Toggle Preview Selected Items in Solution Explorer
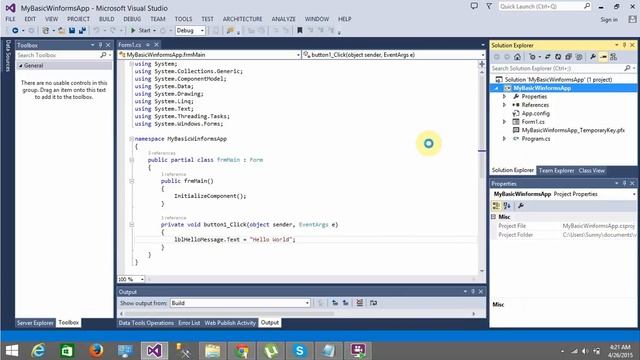This screenshot has width=640, height=360. pos(603,57)
